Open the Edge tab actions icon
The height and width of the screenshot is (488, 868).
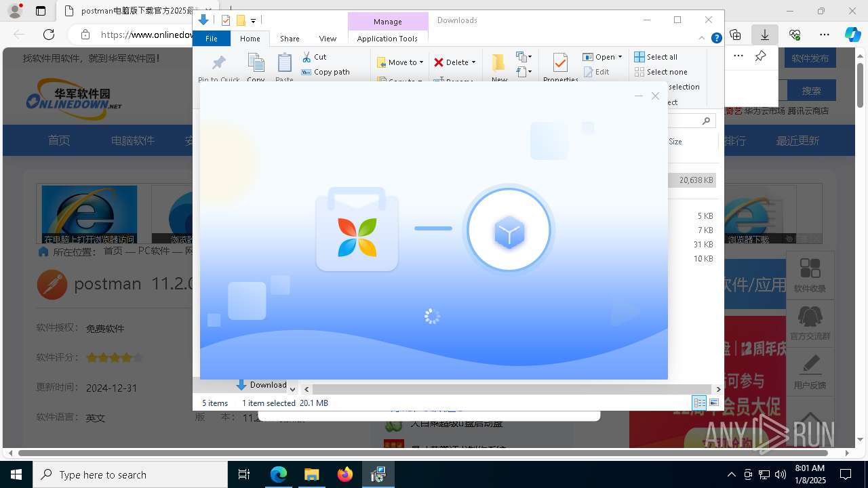41,11
